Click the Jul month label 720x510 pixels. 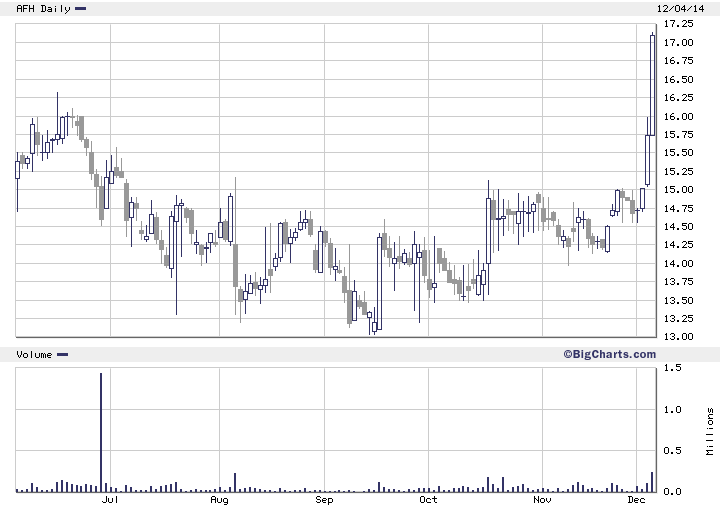point(110,499)
